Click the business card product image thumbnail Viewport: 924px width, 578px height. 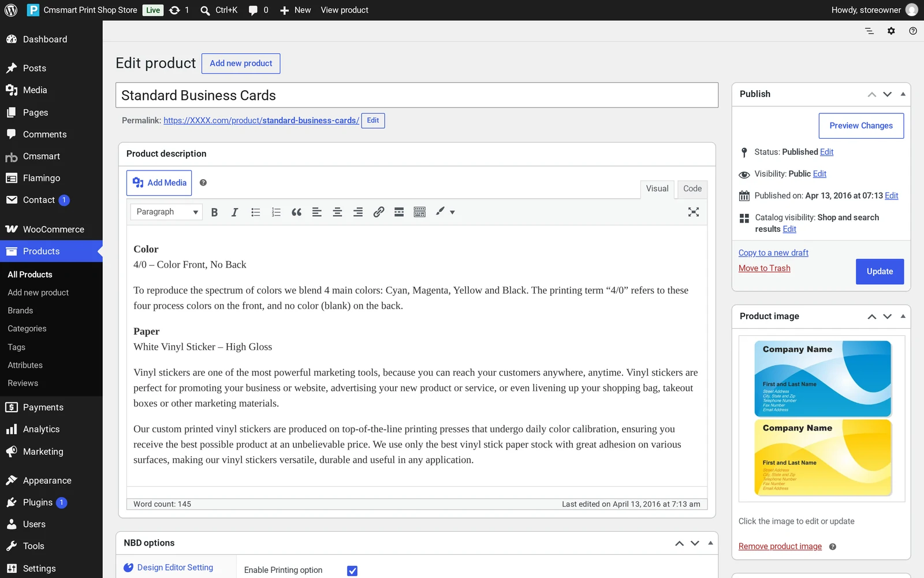[822, 418]
